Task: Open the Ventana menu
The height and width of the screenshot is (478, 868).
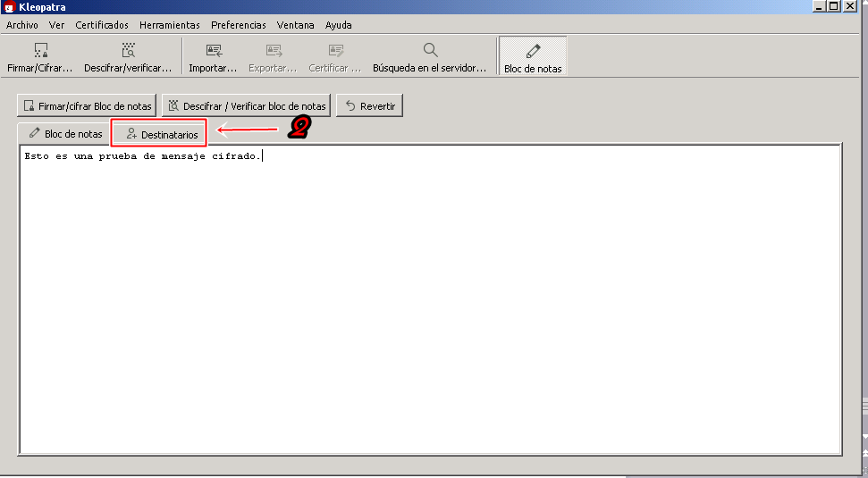Action: coord(296,25)
